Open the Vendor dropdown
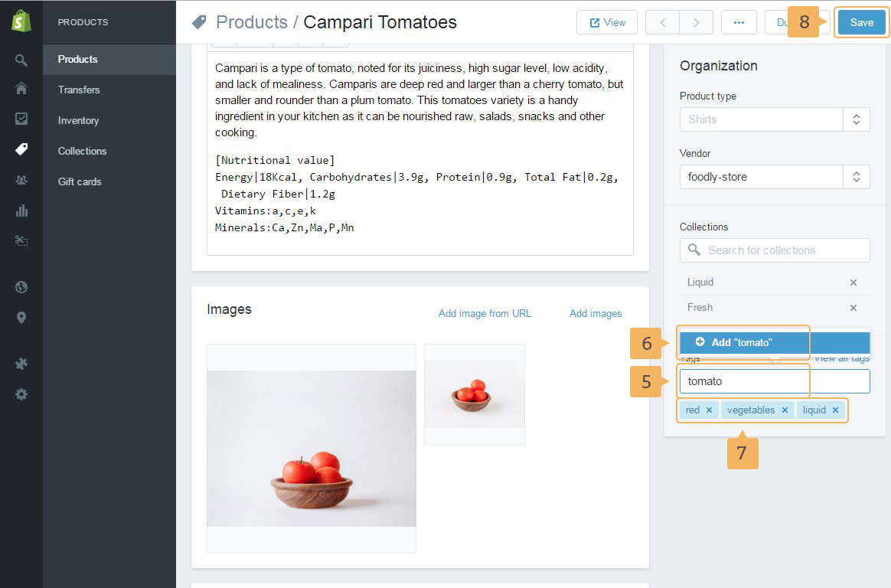 (x=856, y=177)
